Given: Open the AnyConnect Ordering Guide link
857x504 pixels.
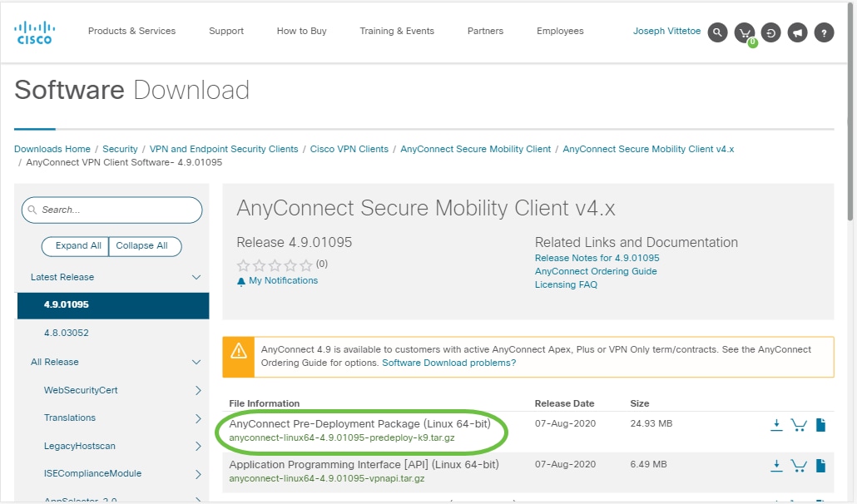Looking at the screenshot, I should pos(596,271).
